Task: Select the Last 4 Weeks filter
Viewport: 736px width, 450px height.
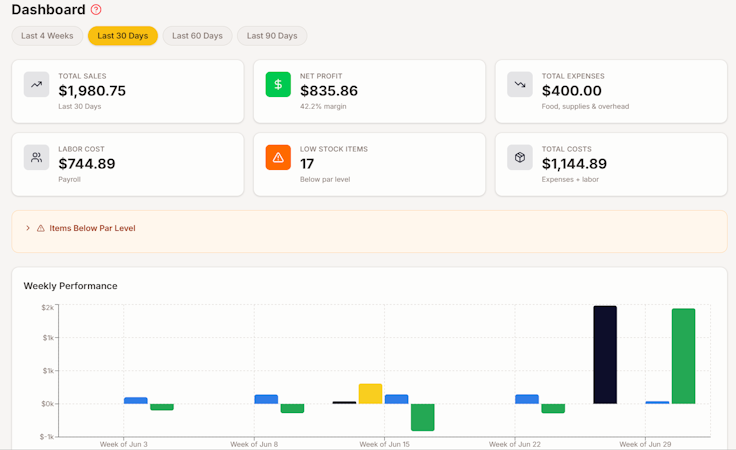Action: tap(47, 36)
